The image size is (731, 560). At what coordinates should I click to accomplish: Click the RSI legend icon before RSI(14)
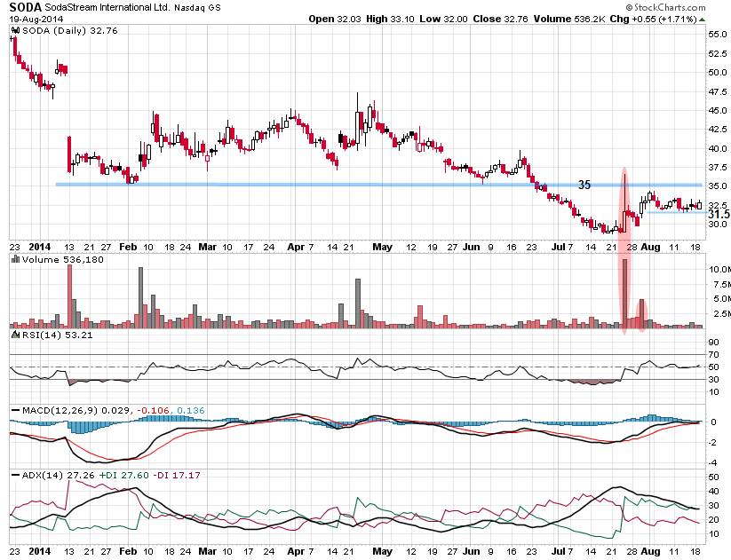point(15,335)
